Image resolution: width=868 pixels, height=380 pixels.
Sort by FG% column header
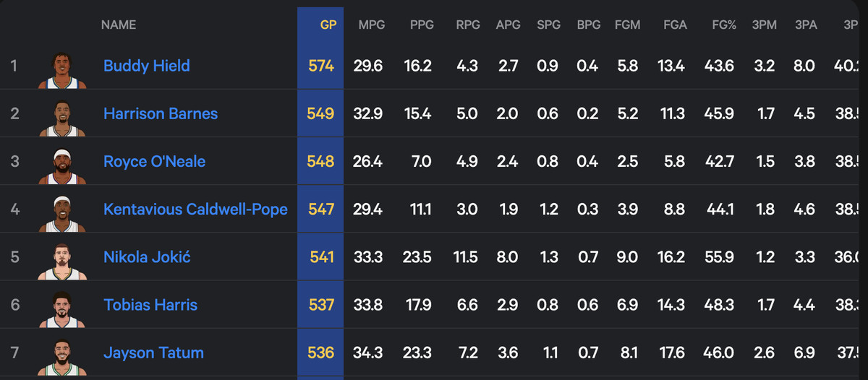pyautogui.click(x=724, y=25)
